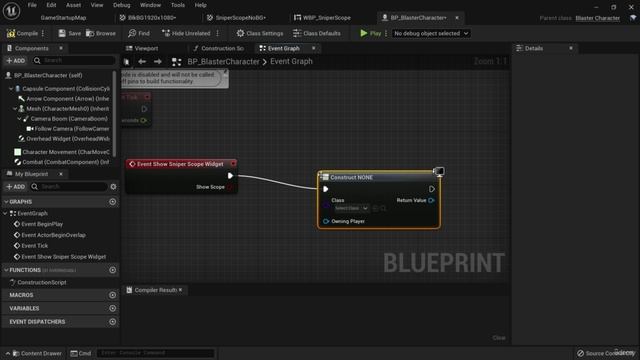Focus the Components search field
Image resolution: width=640 pixels, height=360 pixels.
tap(74, 60)
